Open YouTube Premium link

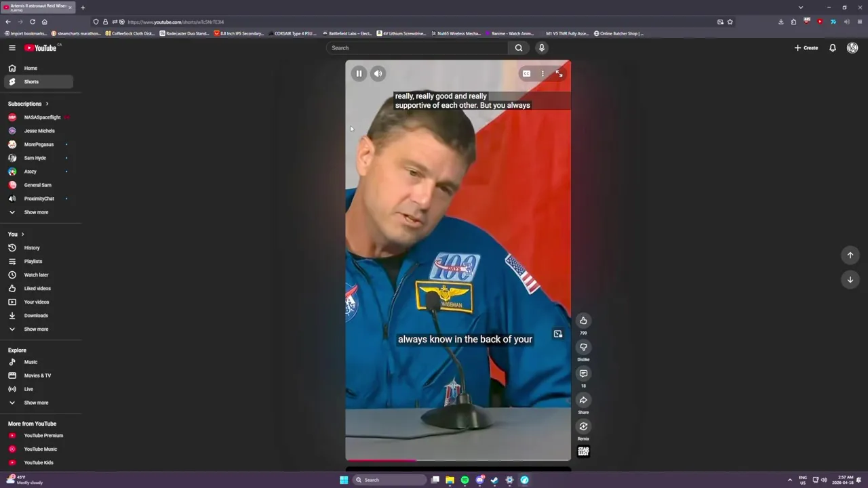tap(38, 435)
